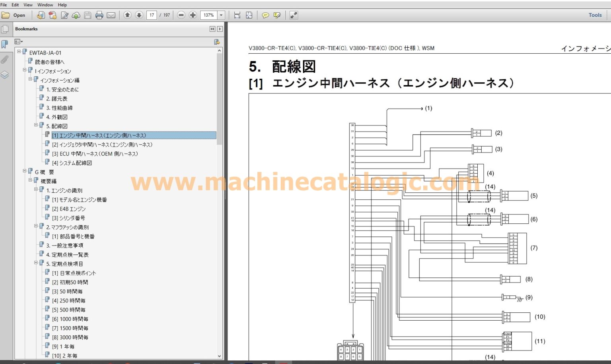Open the page thumbnails panel
Viewport: 611px width, 364px height.
(5, 29)
